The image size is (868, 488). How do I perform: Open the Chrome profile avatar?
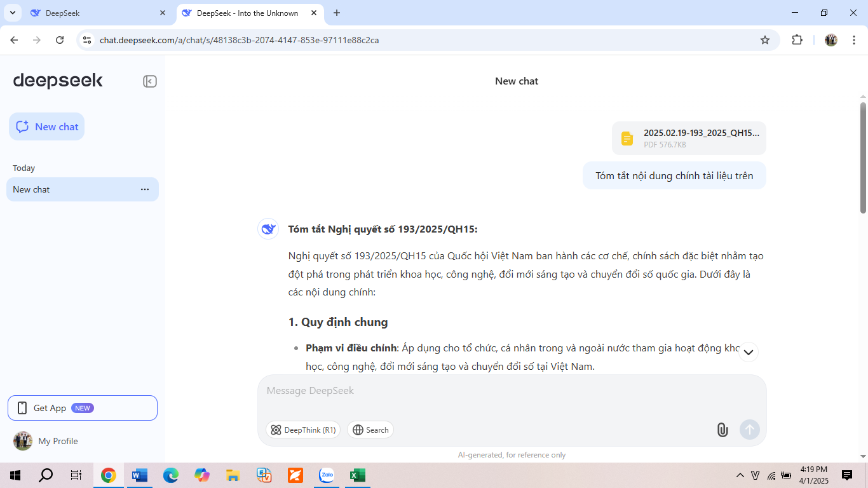tap(831, 40)
